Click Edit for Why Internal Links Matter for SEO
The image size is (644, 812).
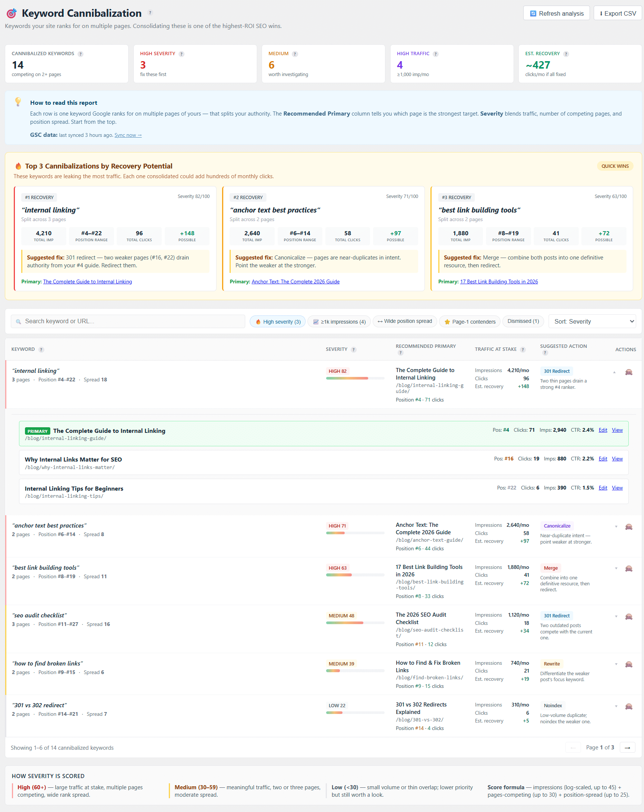tap(603, 459)
